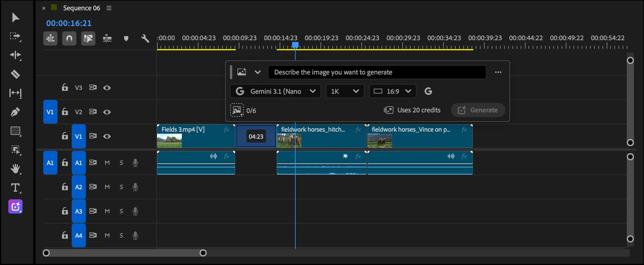Click the image description prompt field
This screenshot has height=265, width=644.
377,72
